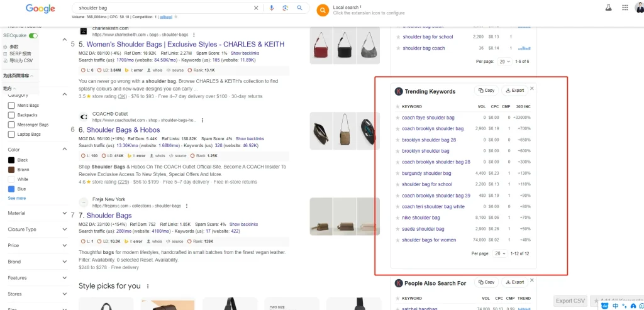Click the Export CSV button
This screenshot has height=310, width=644.
(570, 301)
